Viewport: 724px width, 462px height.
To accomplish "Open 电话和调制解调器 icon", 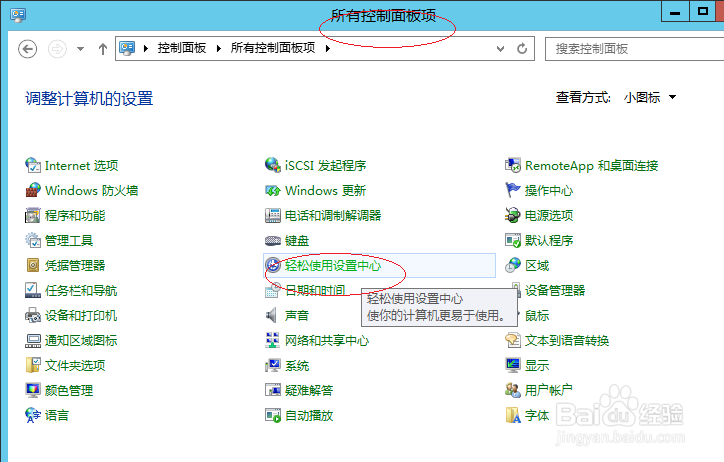I will pos(273,215).
